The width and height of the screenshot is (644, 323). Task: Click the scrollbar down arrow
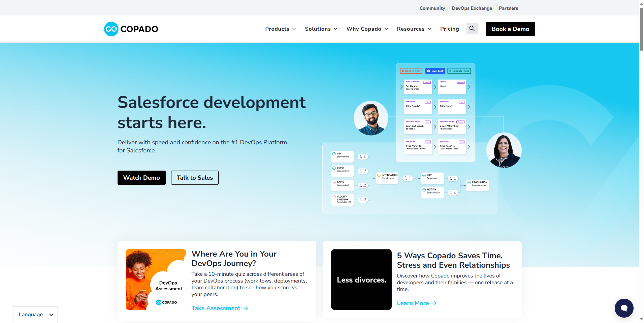click(x=641, y=319)
